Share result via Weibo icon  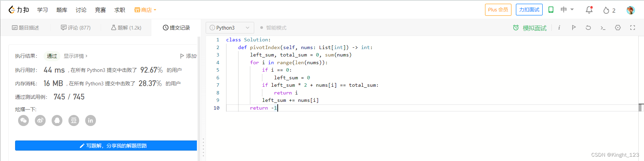(40, 120)
